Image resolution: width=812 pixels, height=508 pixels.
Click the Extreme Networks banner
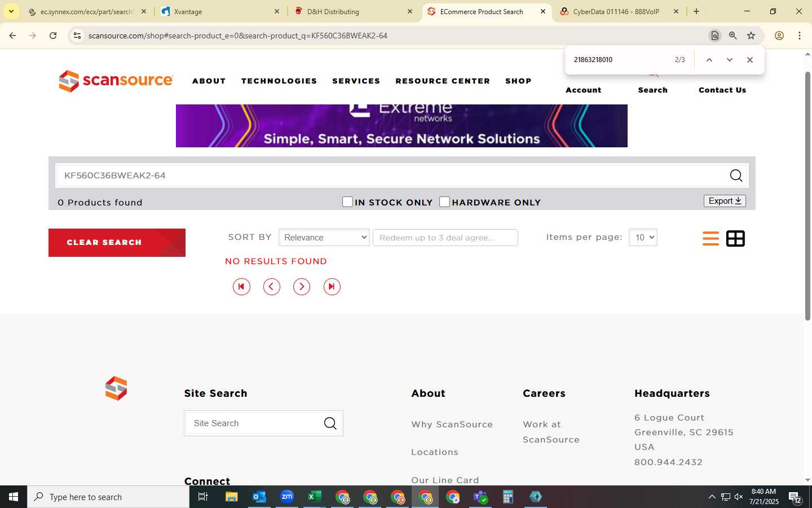tap(401, 126)
